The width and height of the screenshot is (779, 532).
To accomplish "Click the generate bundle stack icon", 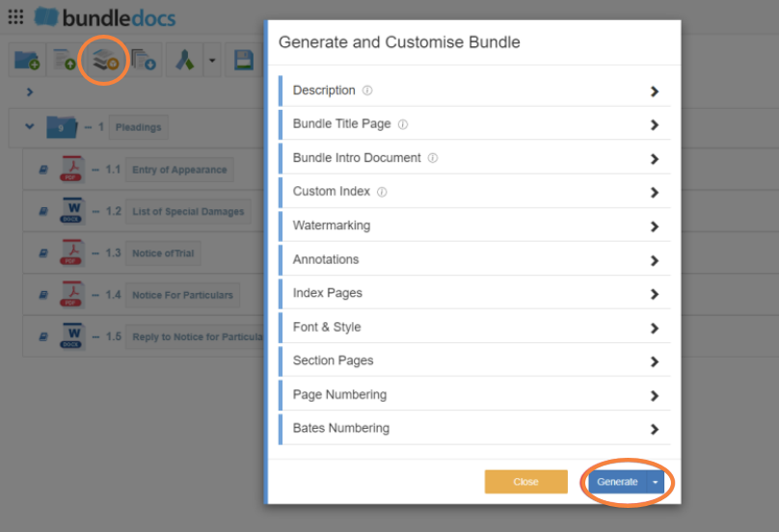I will pyautogui.click(x=105, y=60).
